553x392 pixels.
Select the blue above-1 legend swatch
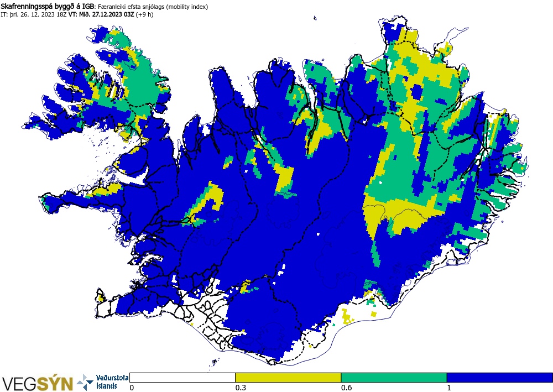click(500, 378)
